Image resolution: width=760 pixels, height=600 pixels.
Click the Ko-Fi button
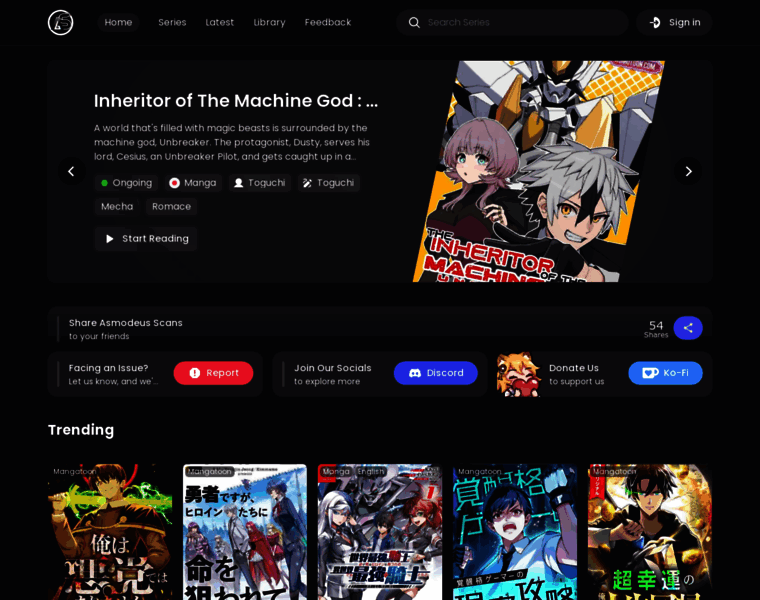pyautogui.click(x=665, y=373)
